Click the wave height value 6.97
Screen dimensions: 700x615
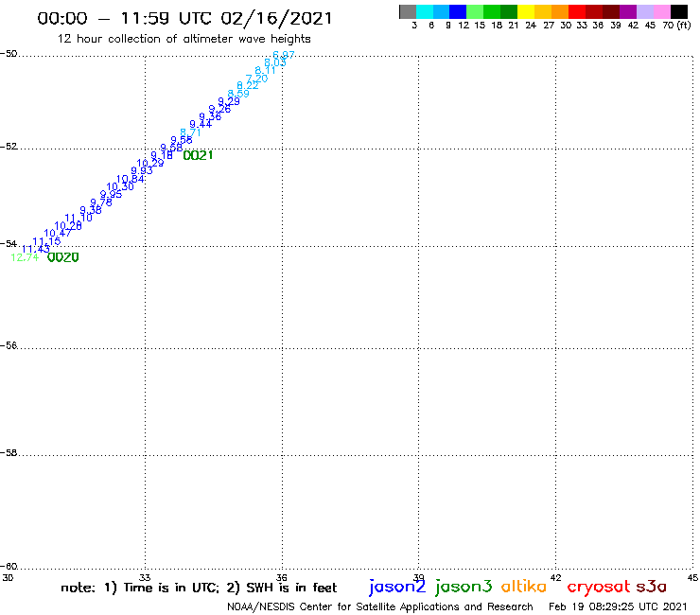click(284, 55)
